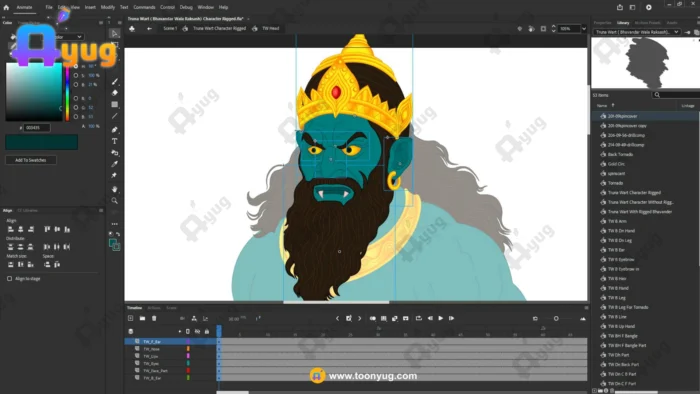
Task: Select the Eyedropper tool
Action: pos(115,164)
